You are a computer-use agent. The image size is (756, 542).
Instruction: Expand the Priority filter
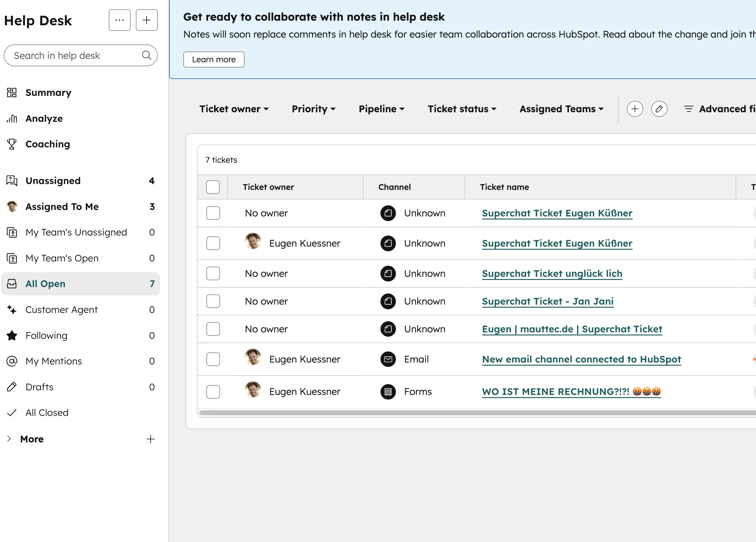click(313, 109)
